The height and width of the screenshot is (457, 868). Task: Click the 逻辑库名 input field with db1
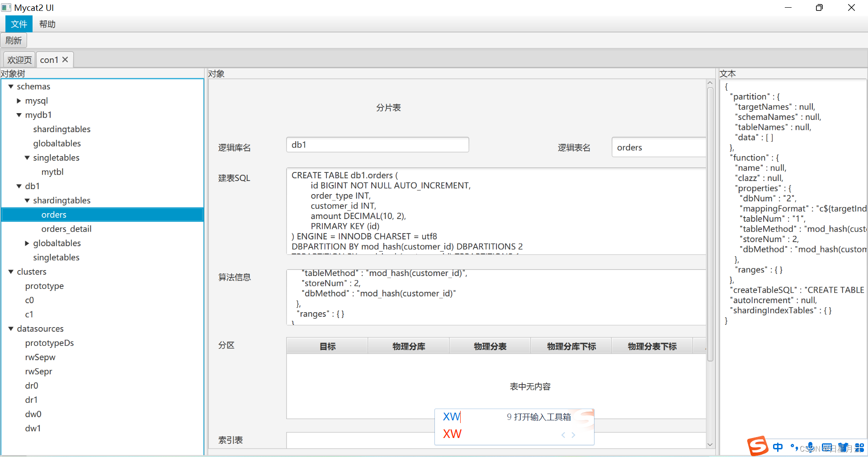click(x=377, y=145)
